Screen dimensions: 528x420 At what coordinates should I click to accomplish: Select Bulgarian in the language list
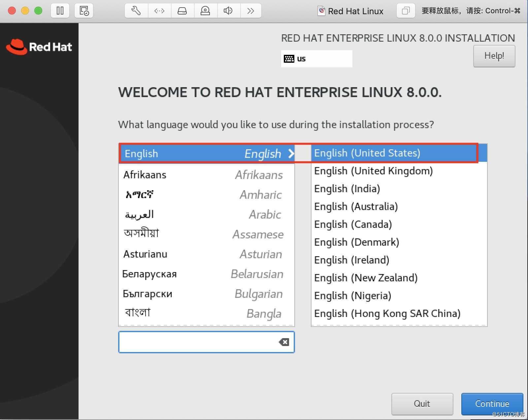(x=207, y=294)
